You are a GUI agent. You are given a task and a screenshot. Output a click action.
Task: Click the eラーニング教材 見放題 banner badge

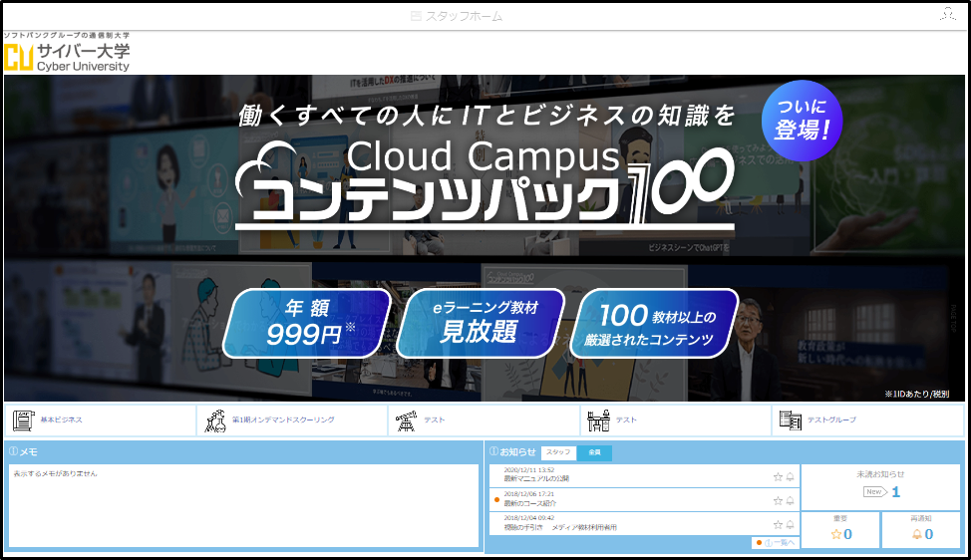(481, 323)
